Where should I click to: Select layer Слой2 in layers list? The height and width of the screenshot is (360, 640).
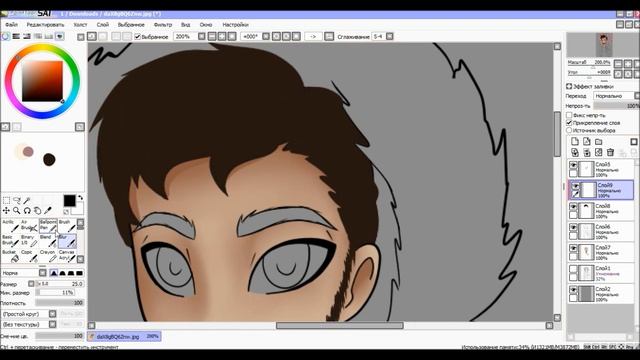point(601,294)
